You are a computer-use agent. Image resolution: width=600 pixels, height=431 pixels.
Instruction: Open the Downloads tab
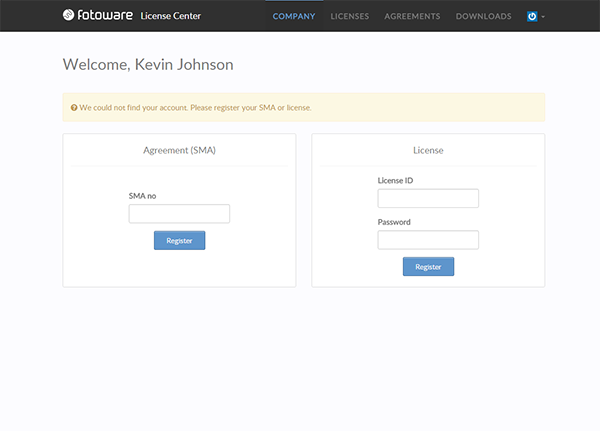(483, 16)
